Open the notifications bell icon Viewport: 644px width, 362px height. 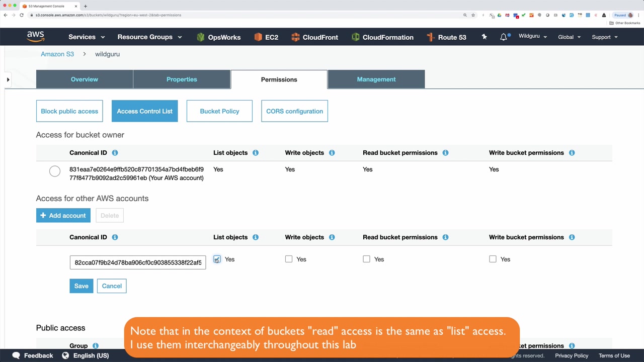tap(503, 37)
